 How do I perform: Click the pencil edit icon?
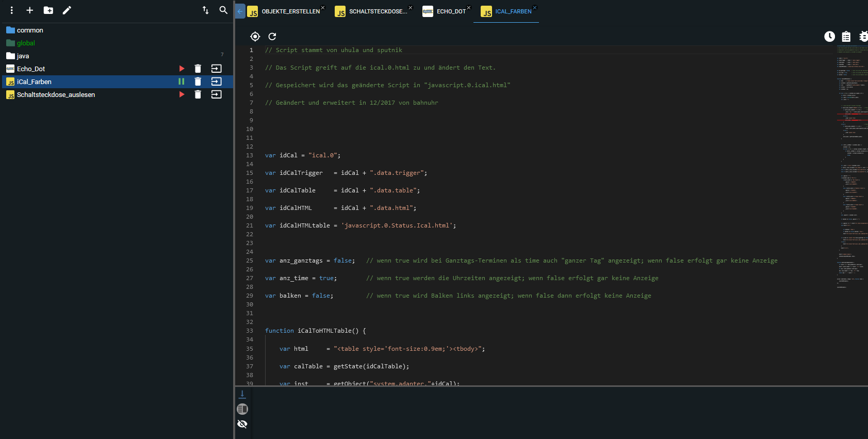67,10
